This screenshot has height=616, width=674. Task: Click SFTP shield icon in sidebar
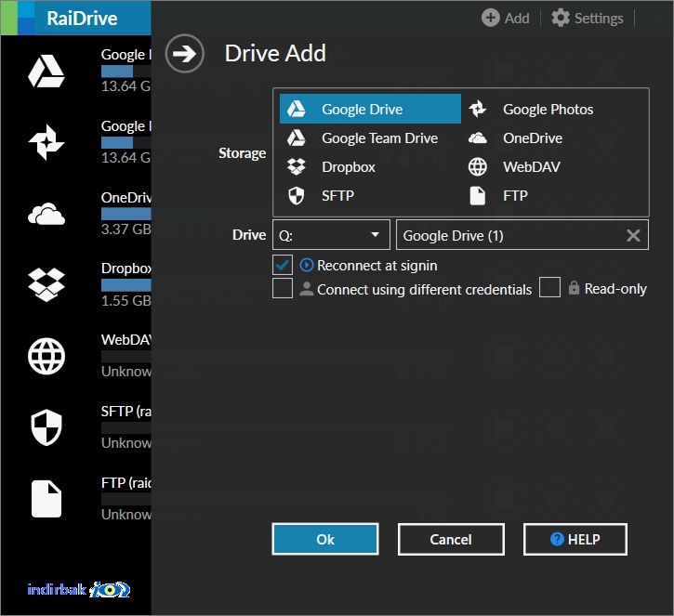[46, 427]
